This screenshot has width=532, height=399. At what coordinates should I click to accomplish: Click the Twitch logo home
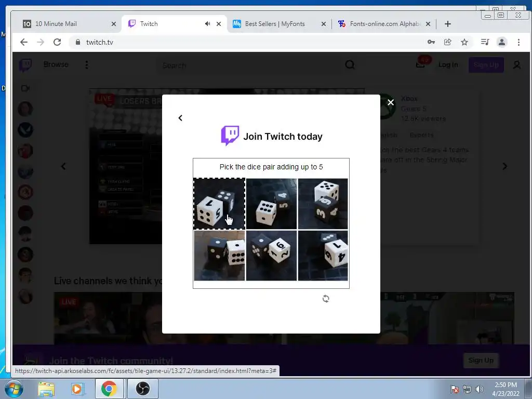pyautogui.click(x=25, y=65)
